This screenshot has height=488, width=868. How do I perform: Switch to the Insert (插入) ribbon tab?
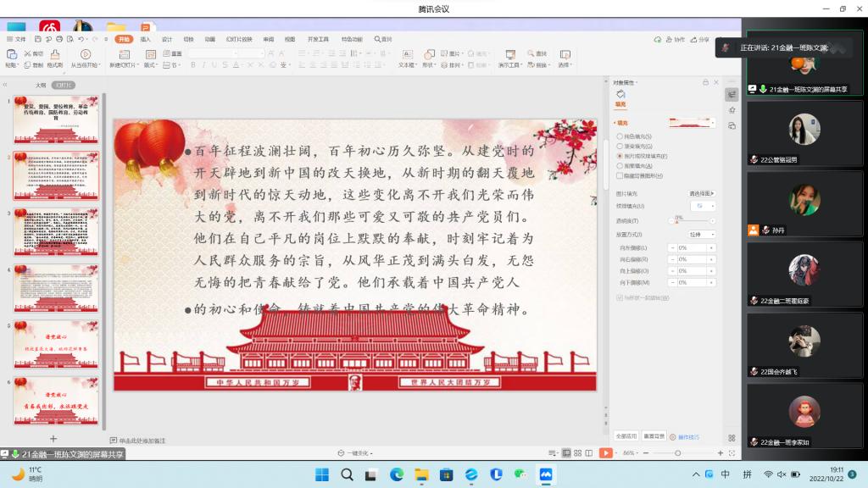[145, 39]
